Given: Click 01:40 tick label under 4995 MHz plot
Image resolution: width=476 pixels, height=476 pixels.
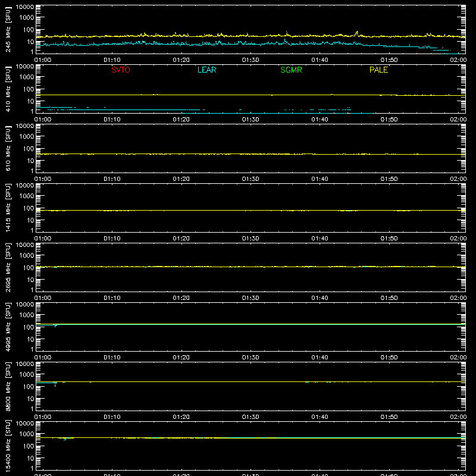Looking at the screenshot, I should (320, 358).
